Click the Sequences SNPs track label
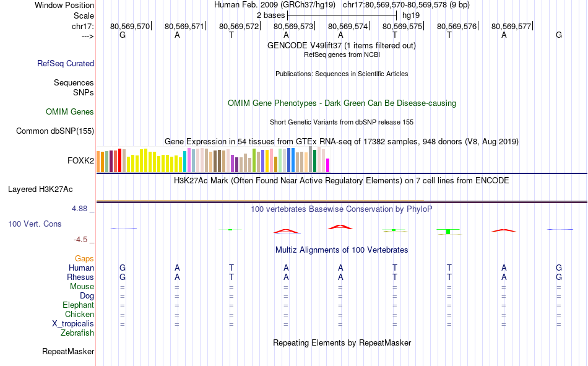This screenshot has height=366, width=588. [74, 87]
